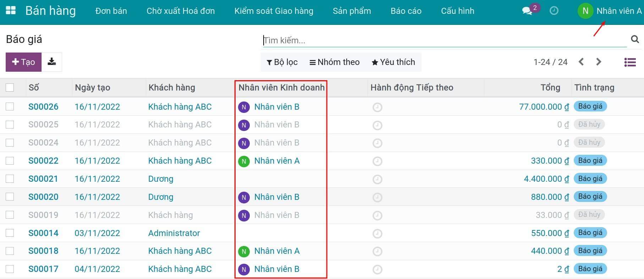
Task: Schedule activity via clock icon on row S00026
Action: coord(377,106)
